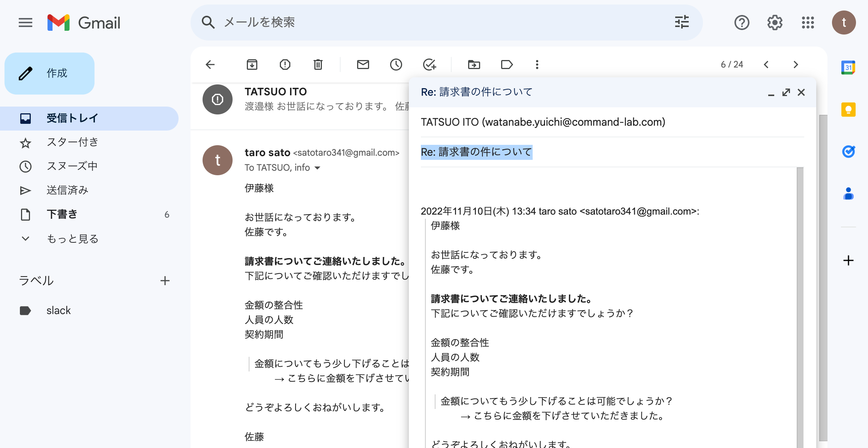The width and height of the screenshot is (868, 448).
Task: Open the Help question mark icon
Action: click(x=742, y=23)
